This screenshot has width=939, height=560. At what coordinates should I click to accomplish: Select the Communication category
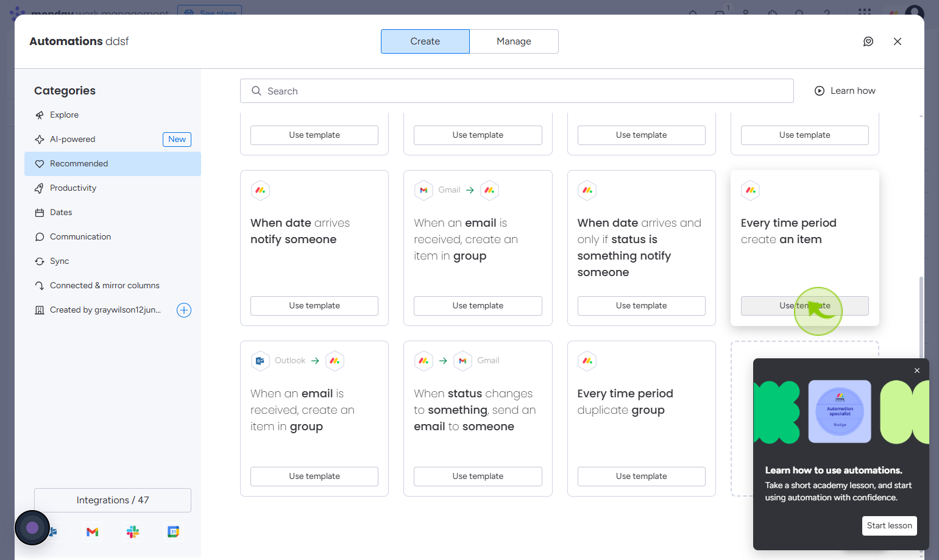click(x=113, y=237)
